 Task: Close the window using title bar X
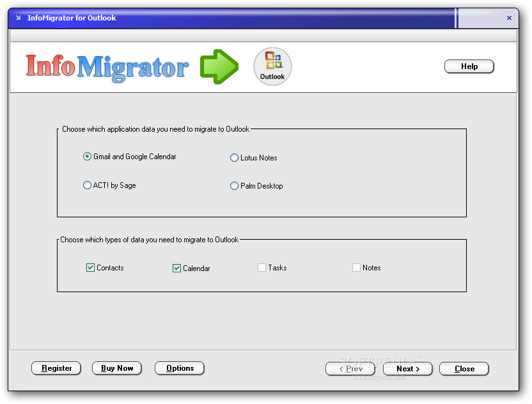[509, 18]
